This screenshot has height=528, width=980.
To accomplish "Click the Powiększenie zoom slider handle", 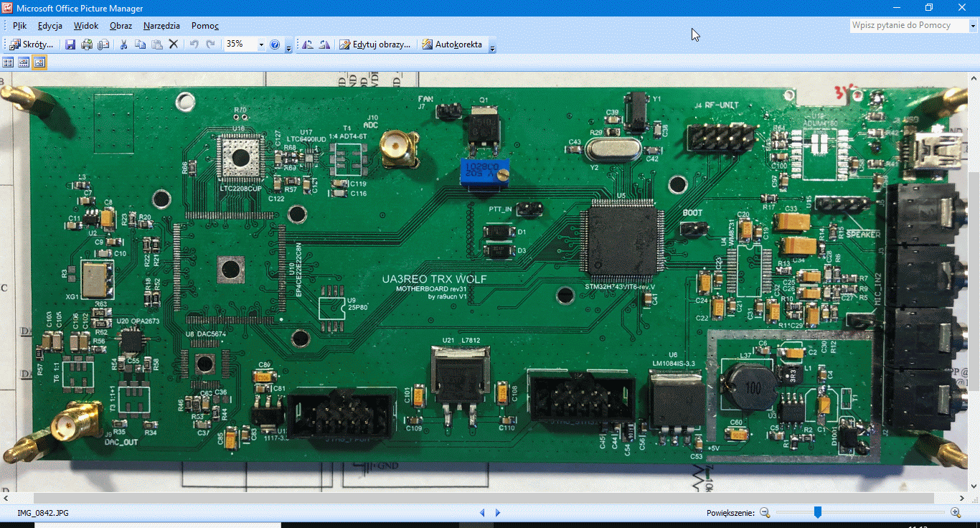I will click(x=817, y=512).
